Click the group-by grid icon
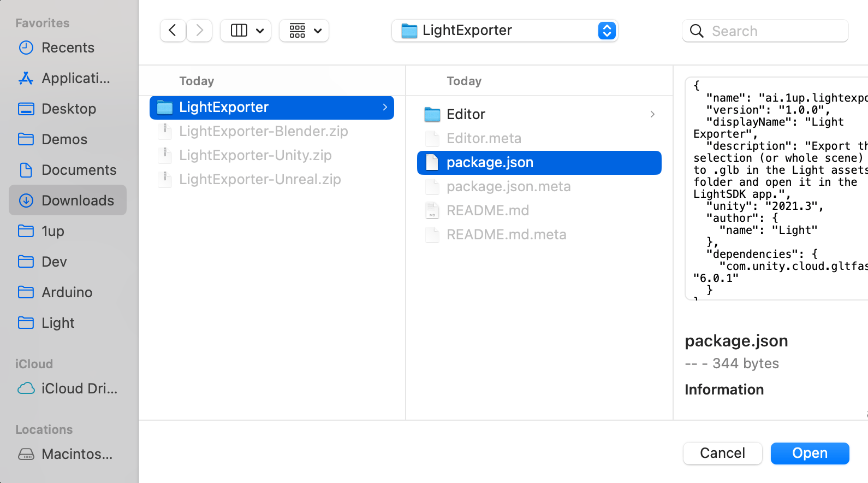 (298, 31)
